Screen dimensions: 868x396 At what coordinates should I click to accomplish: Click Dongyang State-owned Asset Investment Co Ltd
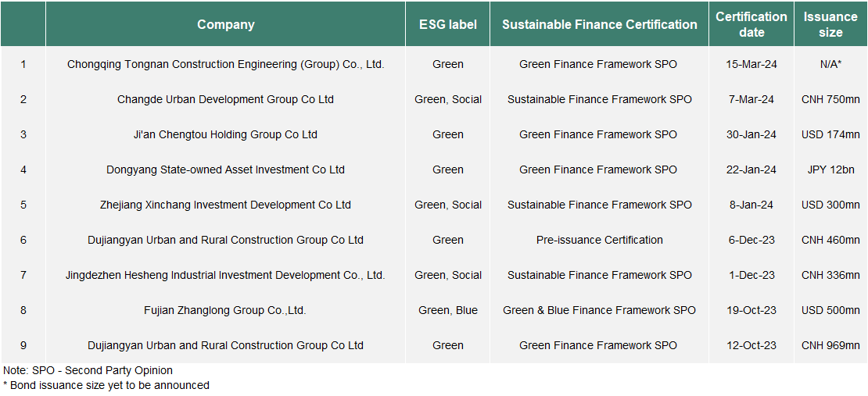pos(226,169)
